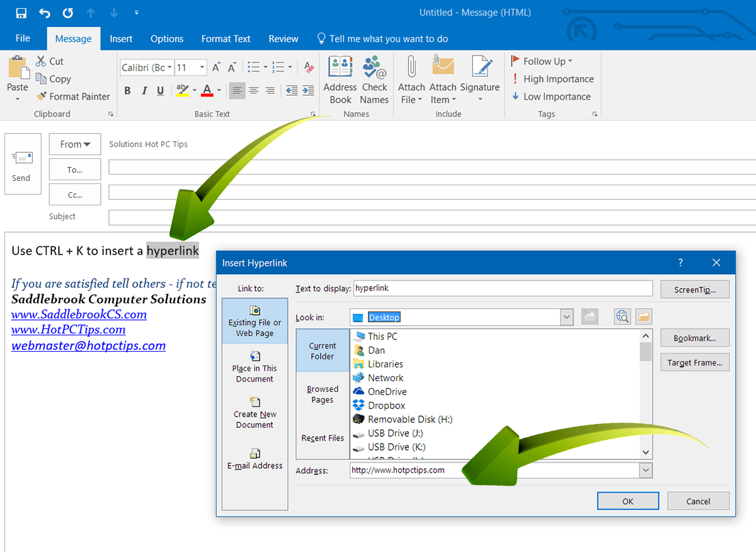This screenshot has width=756, height=552.
Task: Click the Cc... recipients button
Action: coord(75,195)
